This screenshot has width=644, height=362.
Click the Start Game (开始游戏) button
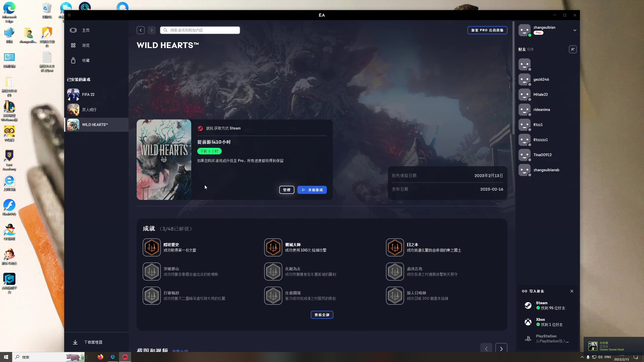pos(312,190)
